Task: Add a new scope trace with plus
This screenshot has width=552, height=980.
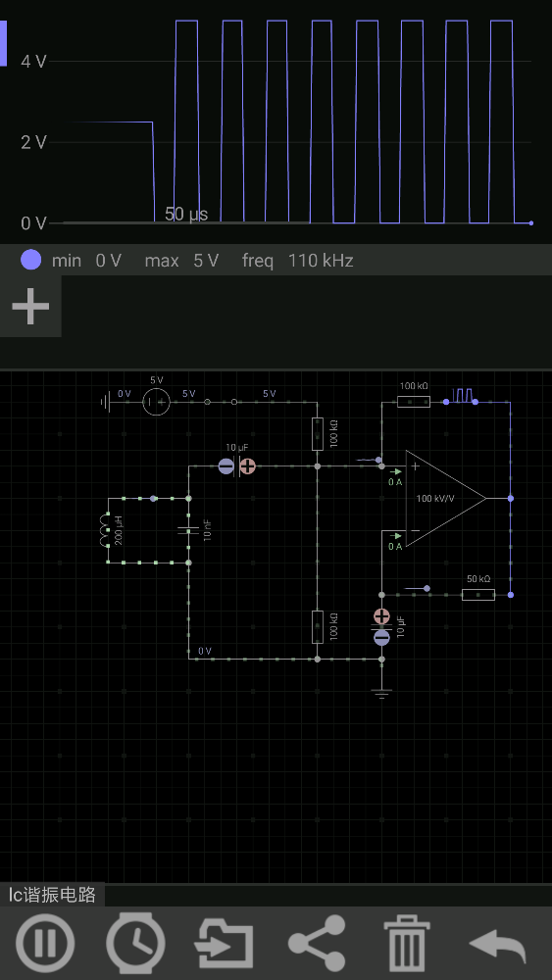Action: 30,306
